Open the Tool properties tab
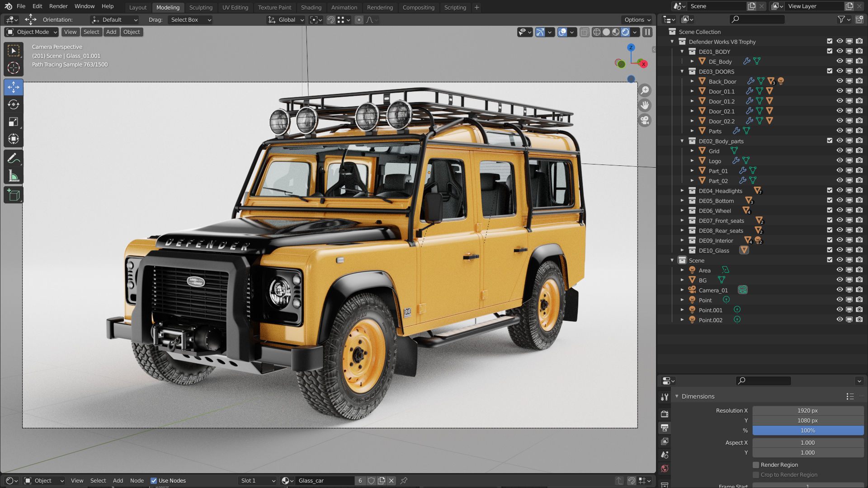Viewport: 868px width, 488px height. [x=665, y=397]
